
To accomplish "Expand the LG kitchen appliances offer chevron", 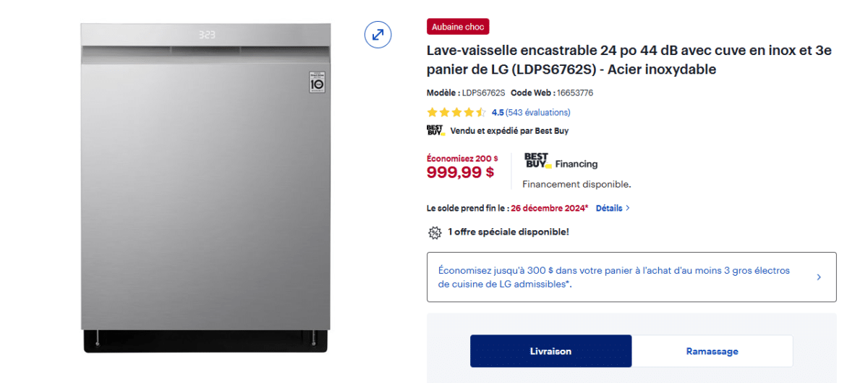I will click(819, 277).
